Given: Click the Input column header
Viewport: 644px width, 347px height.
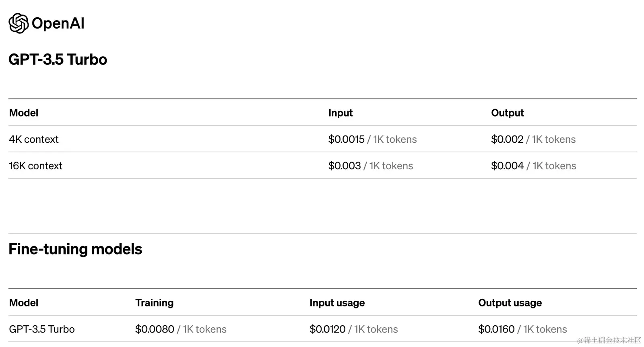Looking at the screenshot, I should click(341, 113).
